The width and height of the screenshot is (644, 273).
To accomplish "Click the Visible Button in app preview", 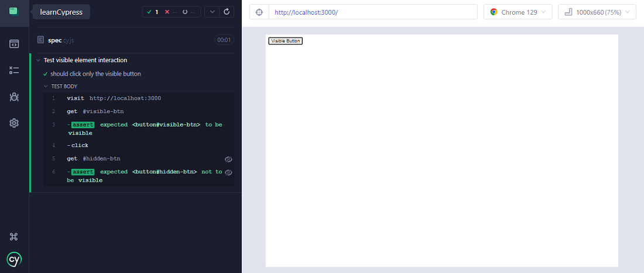I will (x=286, y=41).
